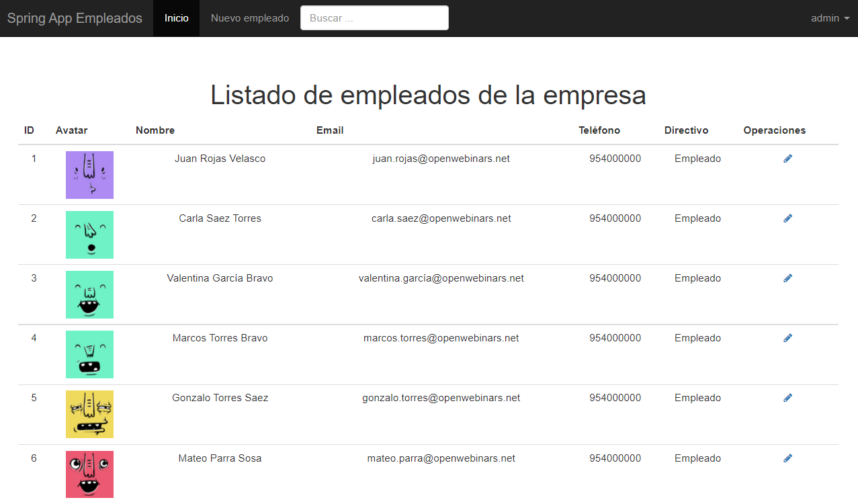Select Mateo Parra Sosa's red avatar
The width and height of the screenshot is (858, 504).
(89, 474)
